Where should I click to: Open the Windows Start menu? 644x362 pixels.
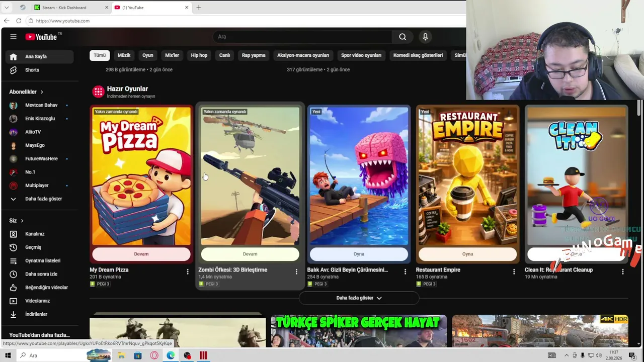coord(8,355)
